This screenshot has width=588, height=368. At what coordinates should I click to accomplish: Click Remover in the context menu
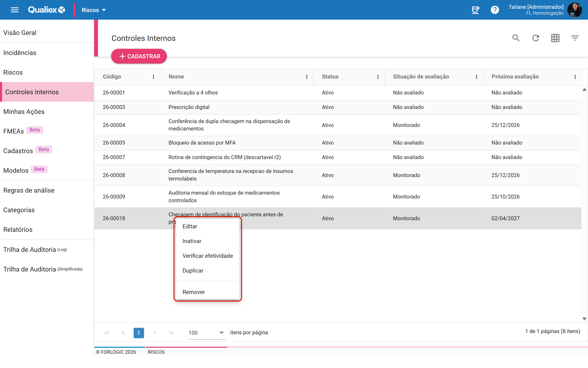[x=207, y=292]
